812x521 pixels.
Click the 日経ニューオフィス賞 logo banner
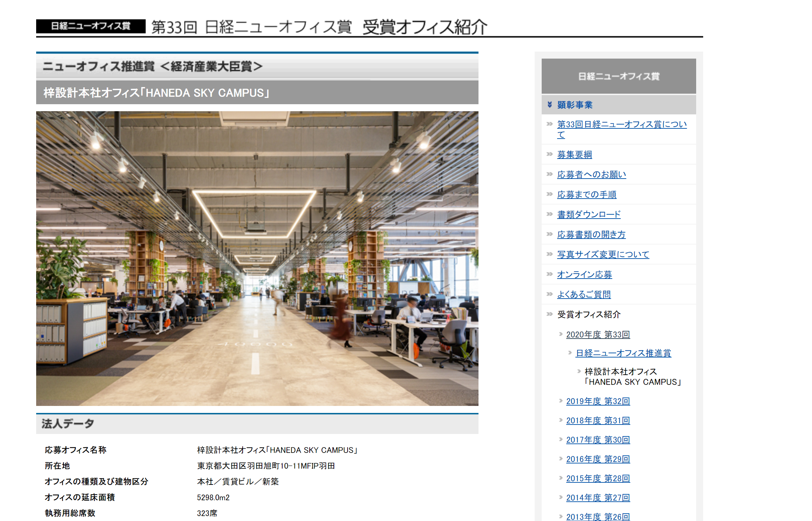tap(91, 26)
